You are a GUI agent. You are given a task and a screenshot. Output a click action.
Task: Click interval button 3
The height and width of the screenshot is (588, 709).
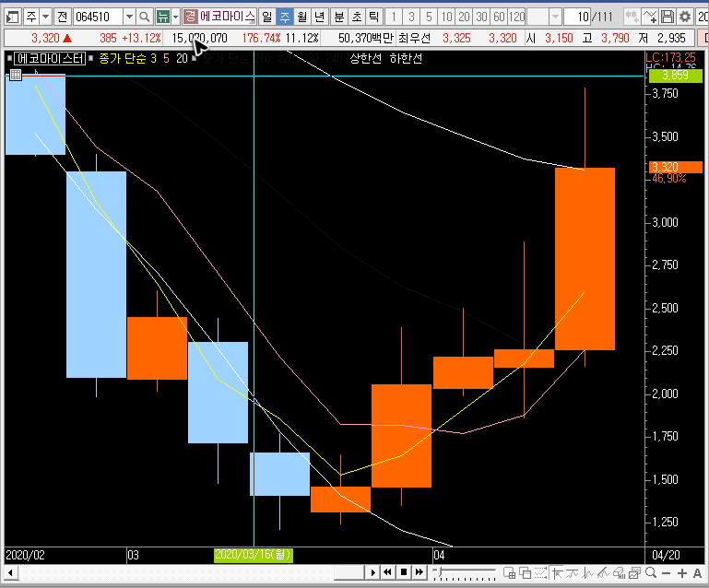tap(411, 18)
